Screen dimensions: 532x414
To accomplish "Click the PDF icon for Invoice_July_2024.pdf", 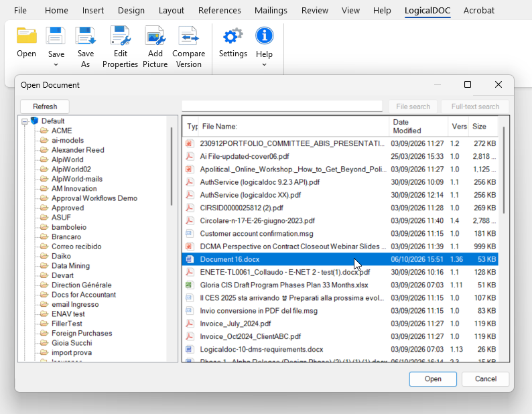I will 190,324.
